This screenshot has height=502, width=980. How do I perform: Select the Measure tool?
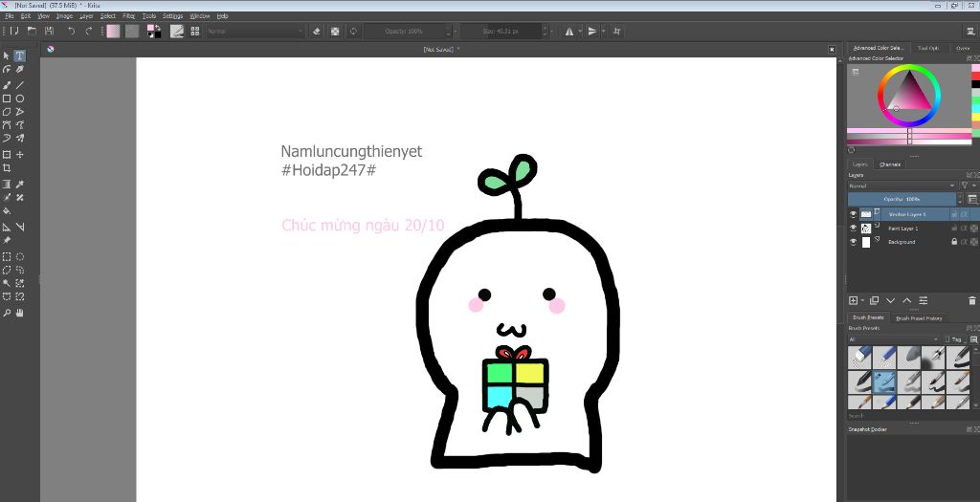pos(20,228)
